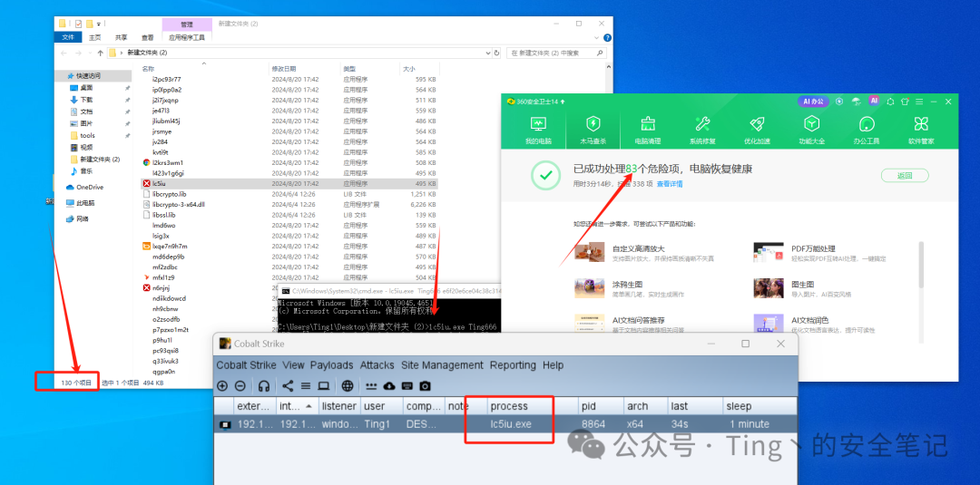Screen dimensions: 980x485
Task: Open the 应用程序工具 ribbon tab
Action: point(187,37)
